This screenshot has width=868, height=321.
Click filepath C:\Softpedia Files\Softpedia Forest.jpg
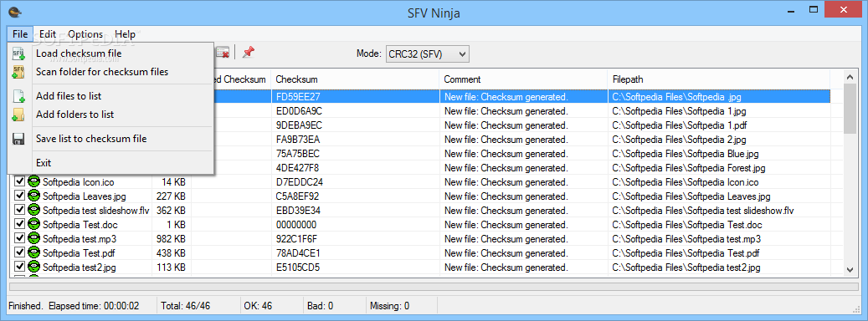click(x=689, y=168)
